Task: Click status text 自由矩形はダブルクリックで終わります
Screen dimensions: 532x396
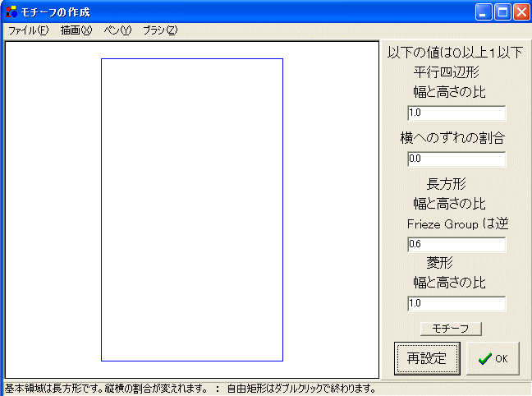Action: [x=301, y=388]
